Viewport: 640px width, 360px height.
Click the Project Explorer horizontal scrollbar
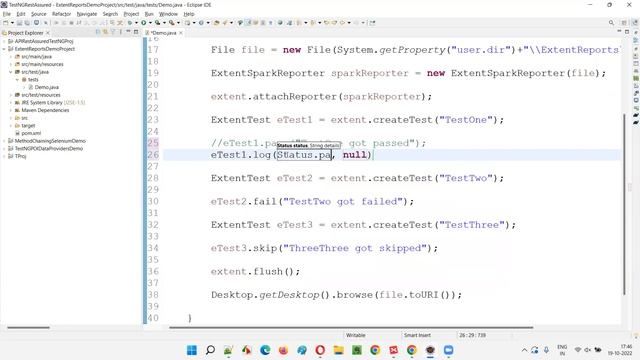[x=29, y=327]
